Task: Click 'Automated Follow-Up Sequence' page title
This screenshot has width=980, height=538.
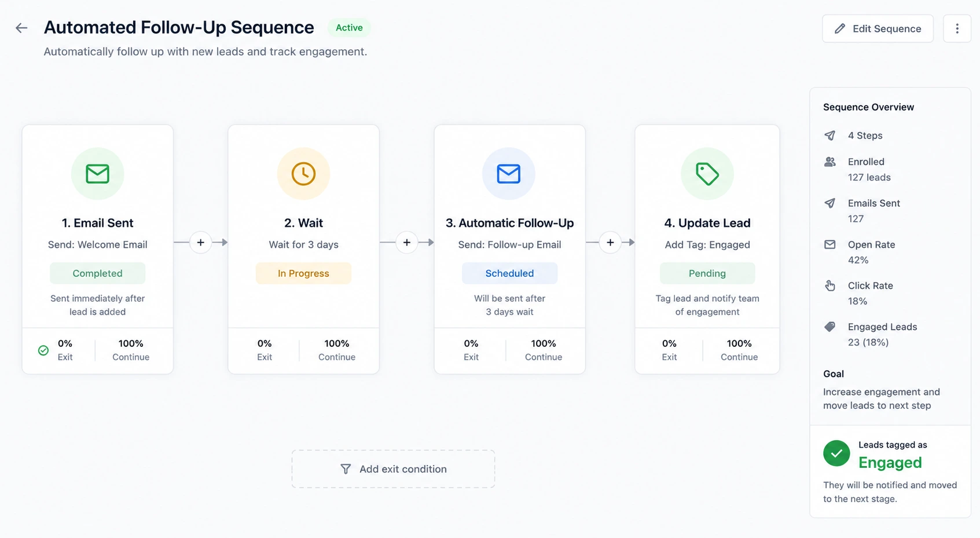Action: [179, 27]
